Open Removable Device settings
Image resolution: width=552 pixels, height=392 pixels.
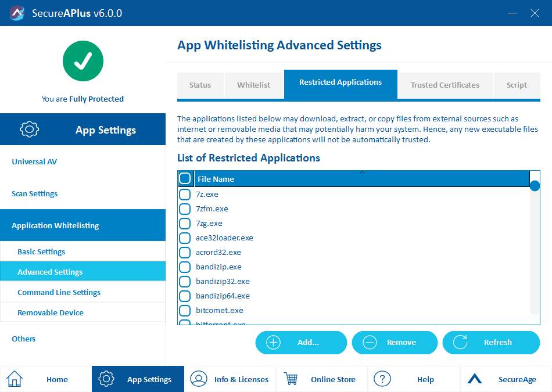click(83, 312)
